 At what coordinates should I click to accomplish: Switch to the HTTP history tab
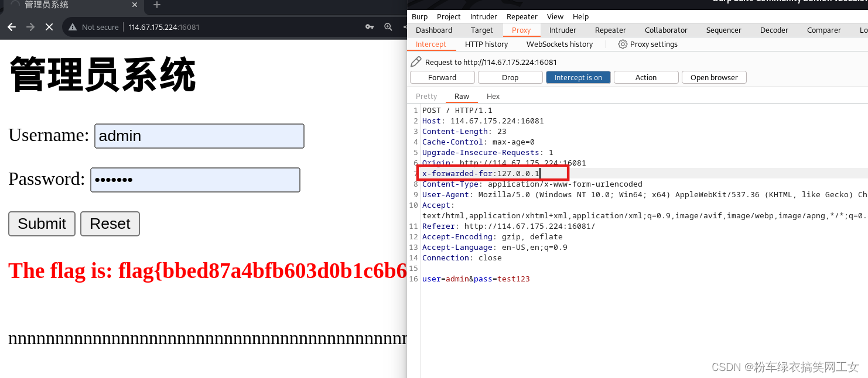pos(486,44)
